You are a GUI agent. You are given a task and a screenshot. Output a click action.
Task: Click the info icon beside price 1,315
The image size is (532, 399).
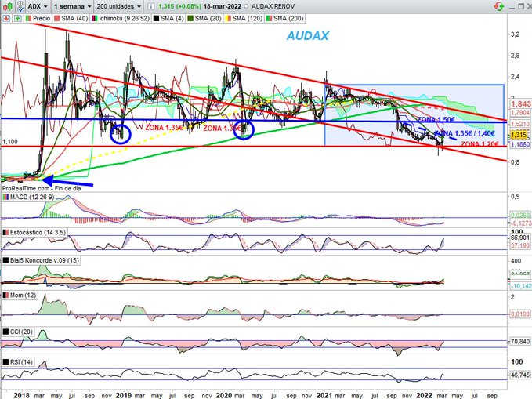pyautogui.click(x=151, y=6)
